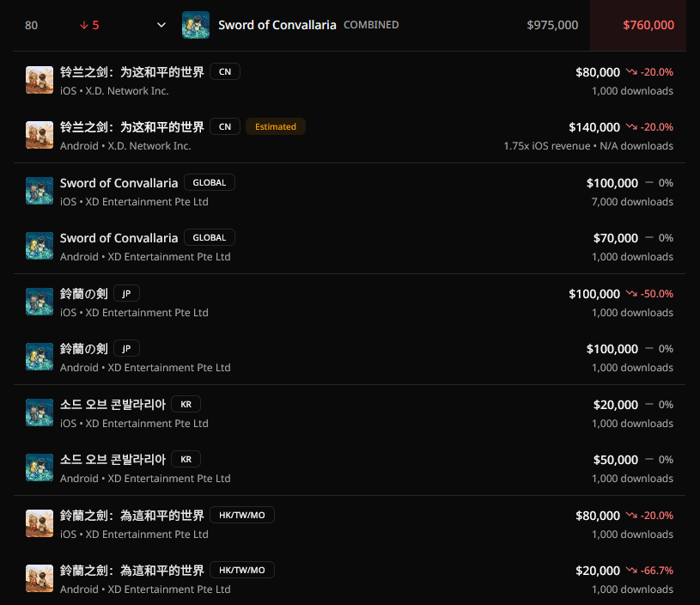Click the $20,000 revenue on HK/TW/MO Android row
This screenshot has width=700, height=605.
pos(598,570)
